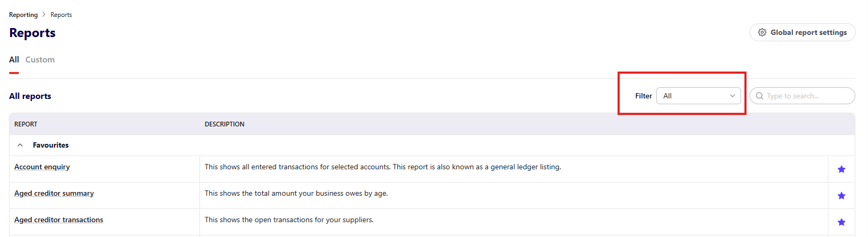This screenshot has height=237, width=868.
Task: Collapse the Favourites group chevron
Action: pos(20,145)
